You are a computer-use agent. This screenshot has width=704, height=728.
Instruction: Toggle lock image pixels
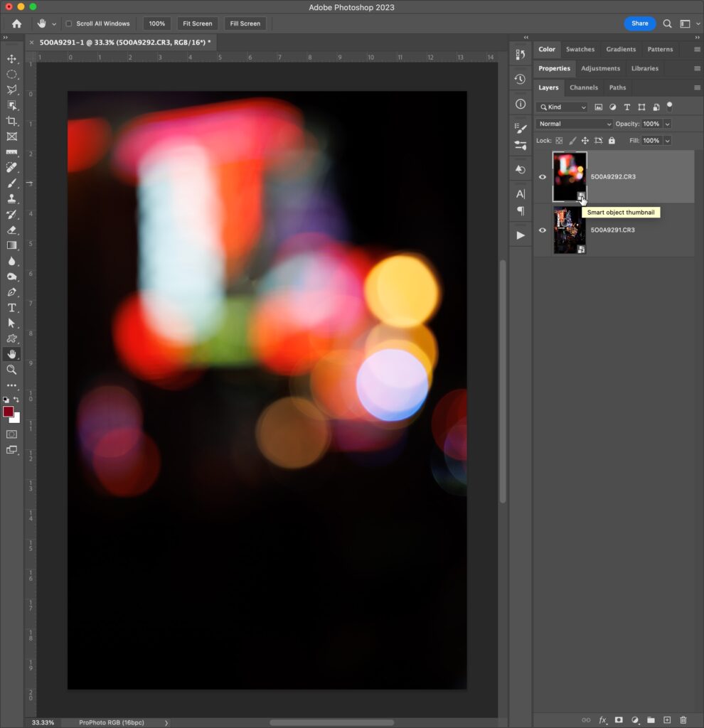click(572, 141)
